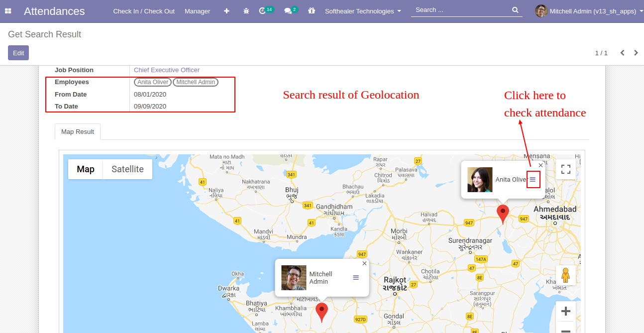Open Mitchell Admin user menu
Image resolution: width=644 pixels, height=333 pixels.
(589, 11)
